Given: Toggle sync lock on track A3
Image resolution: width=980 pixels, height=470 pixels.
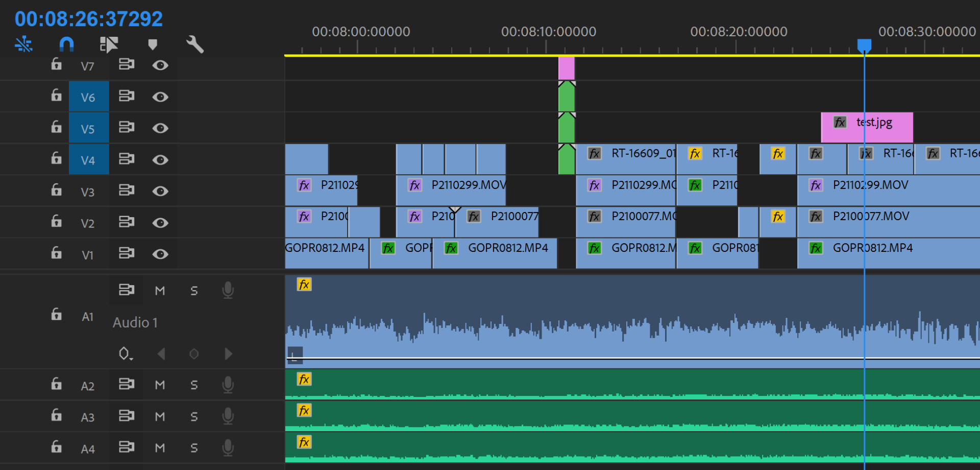Looking at the screenshot, I should [x=126, y=416].
